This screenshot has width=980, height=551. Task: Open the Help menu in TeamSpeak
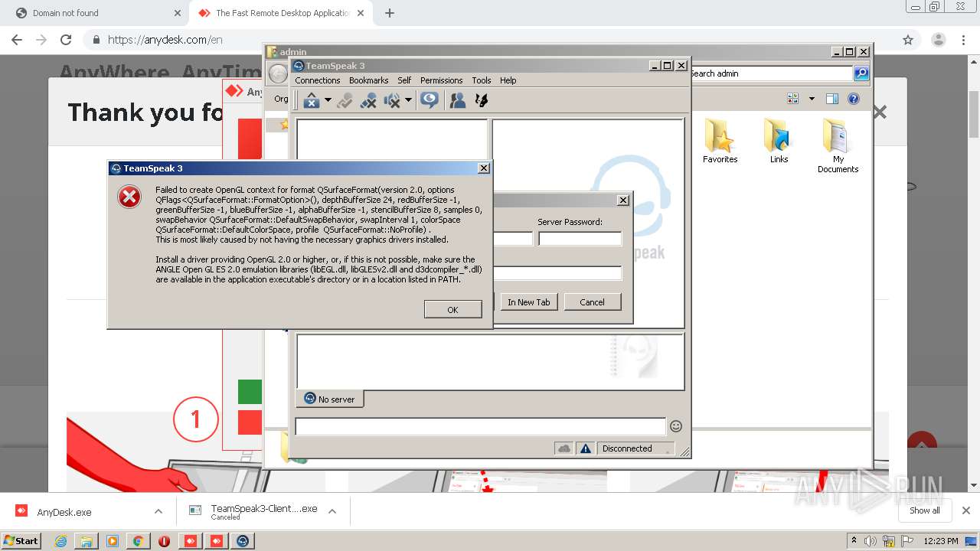tap(508, 80)
